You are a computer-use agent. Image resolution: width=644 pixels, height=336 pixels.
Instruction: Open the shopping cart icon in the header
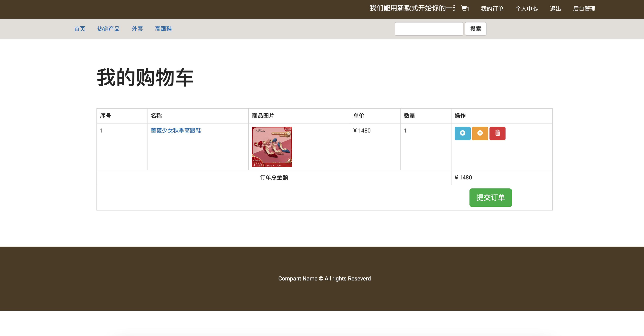(464, 8)
